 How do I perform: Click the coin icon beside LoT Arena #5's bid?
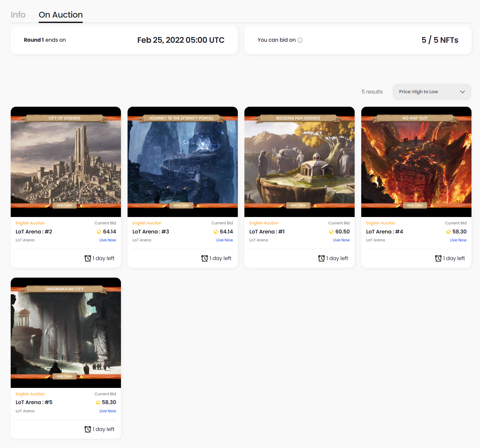[98, 402]
